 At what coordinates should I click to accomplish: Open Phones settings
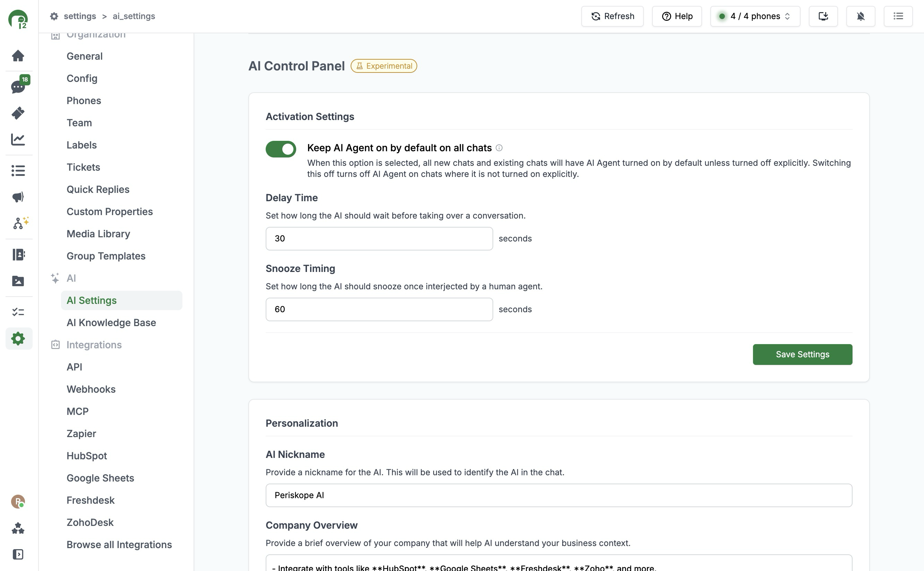[84, 101]
